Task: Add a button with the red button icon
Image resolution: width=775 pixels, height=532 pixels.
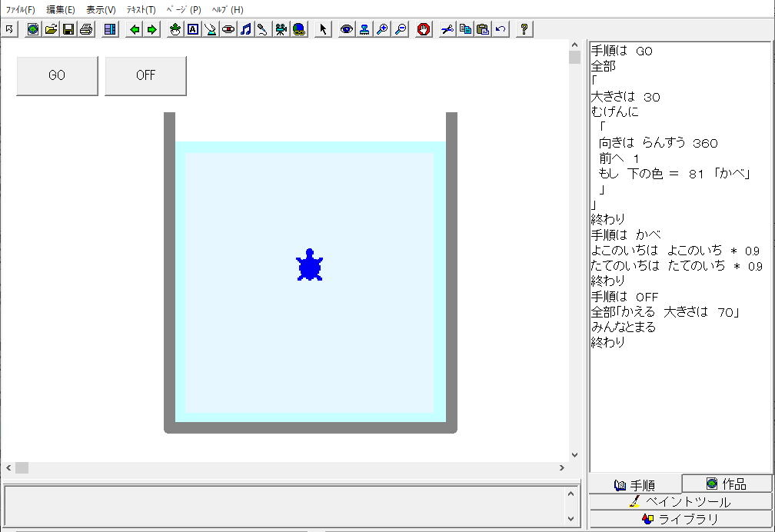Action: click(x=228, y=29)
